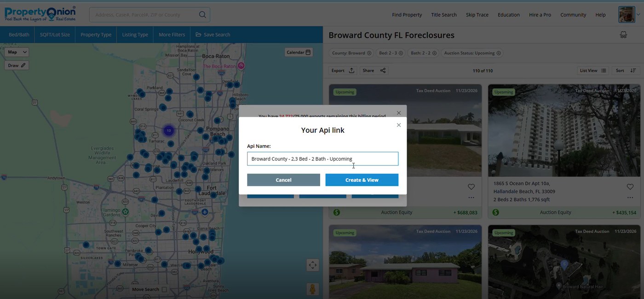Open the Calendar view button

[x=299, y=52]
